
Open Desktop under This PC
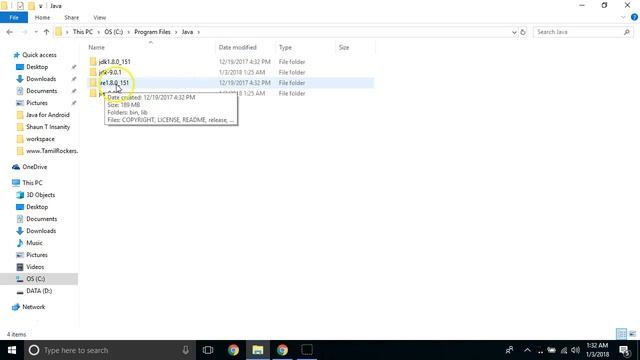point(37,207)
